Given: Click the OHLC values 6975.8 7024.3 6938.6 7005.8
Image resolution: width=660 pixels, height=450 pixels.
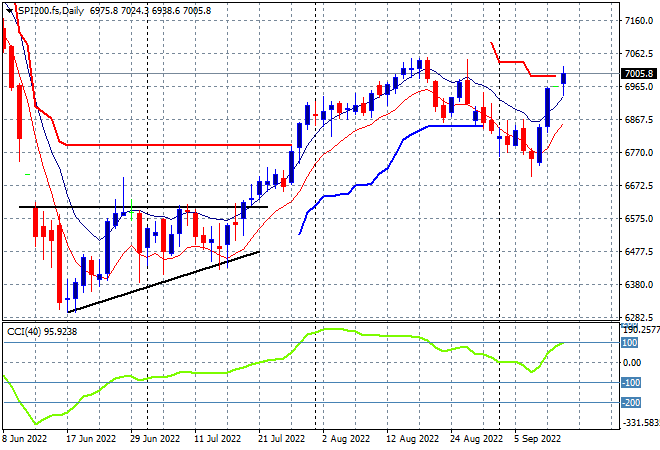Looking at the screenshot, I should pyautogui.click(x=150, y=11).
